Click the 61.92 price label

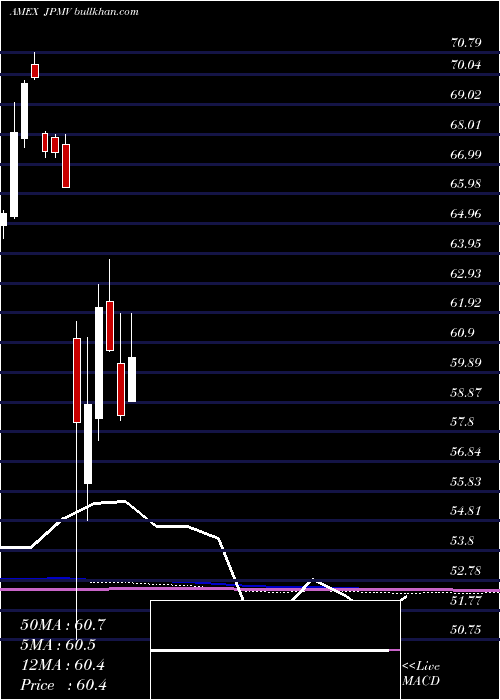[x=466, y=303]
